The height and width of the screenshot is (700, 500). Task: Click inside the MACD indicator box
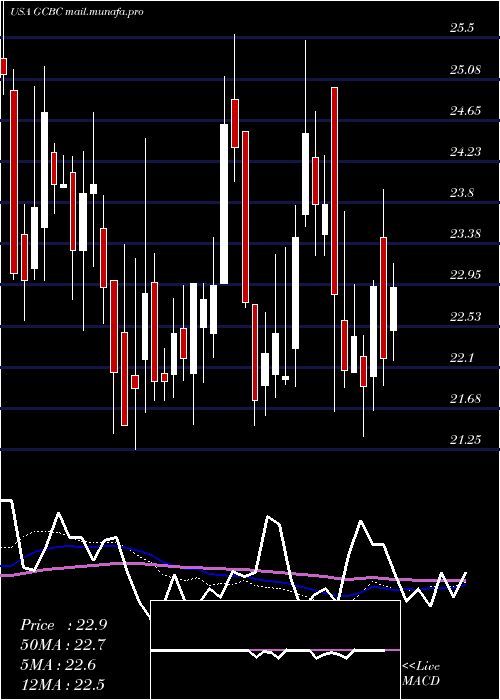click(275, 650)
